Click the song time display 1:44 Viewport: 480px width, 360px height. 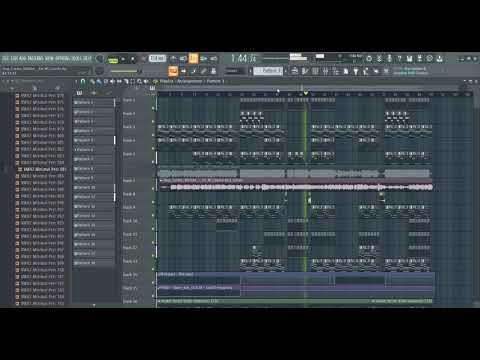coord(244,59)
